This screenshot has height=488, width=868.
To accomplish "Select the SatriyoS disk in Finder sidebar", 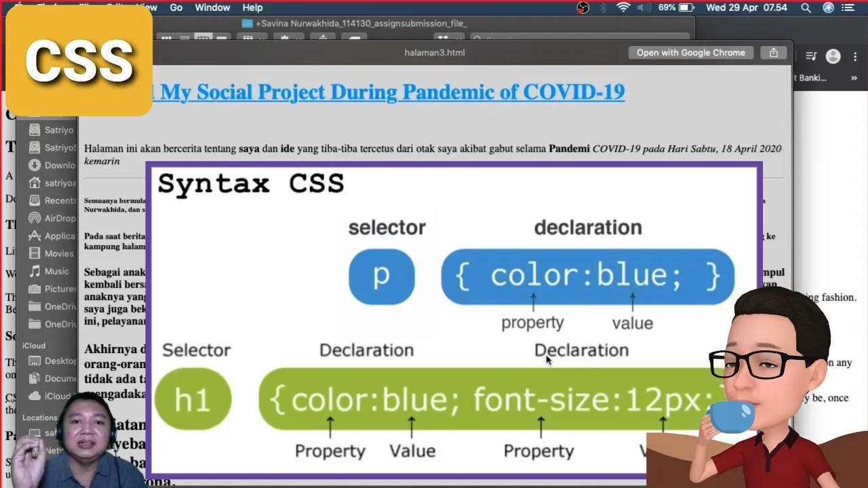I will 51,147.
